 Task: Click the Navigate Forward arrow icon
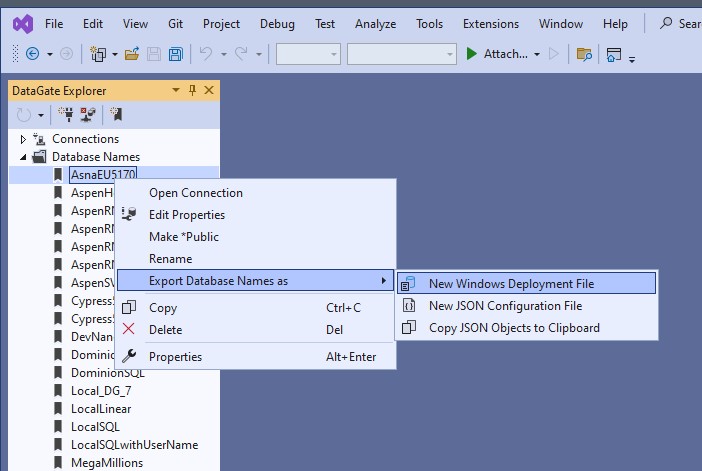tap(66, 54)
